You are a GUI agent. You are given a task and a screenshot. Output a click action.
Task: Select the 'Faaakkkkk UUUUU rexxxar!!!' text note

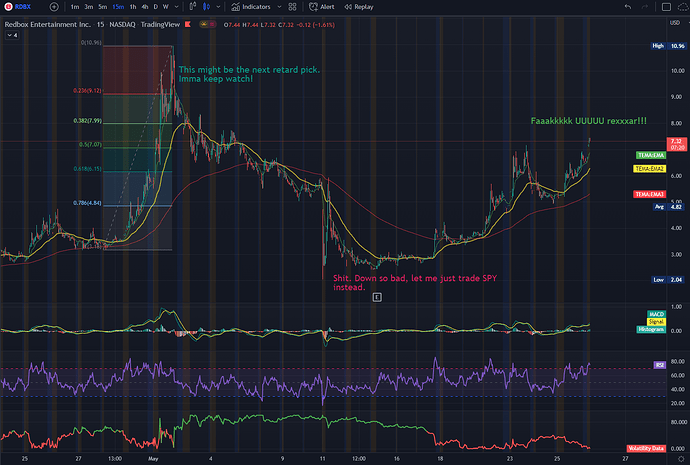click(x=588, y=121)
